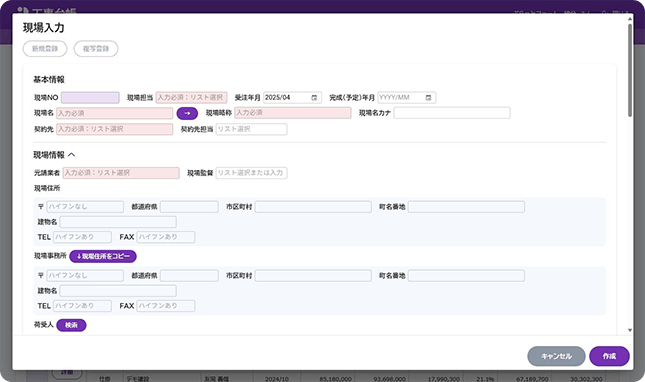Click the 複写登録 button
Image resolution: width=645 pixels, height=382 pixels.
tap(96, 49)
